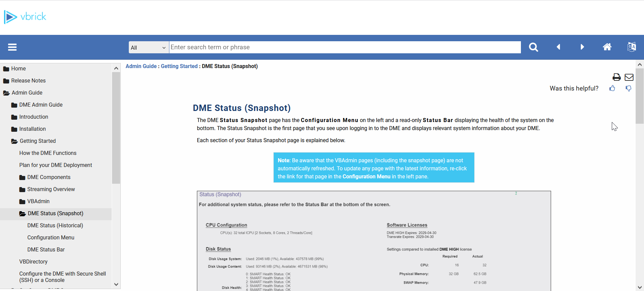The width and height of the screenshot is (644, 291).
Task: Open Configuration Menu topic
Action: (51, 237)
